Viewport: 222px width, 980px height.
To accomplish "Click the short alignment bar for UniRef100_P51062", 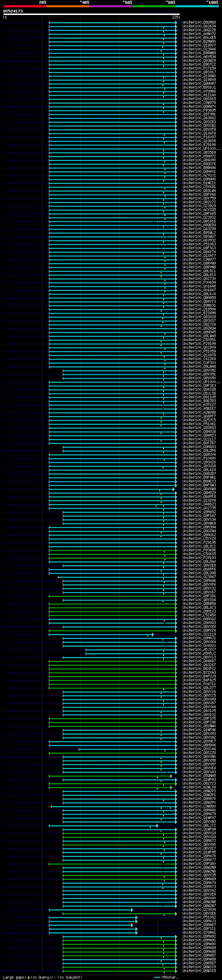I will click(x=93, y=918).
